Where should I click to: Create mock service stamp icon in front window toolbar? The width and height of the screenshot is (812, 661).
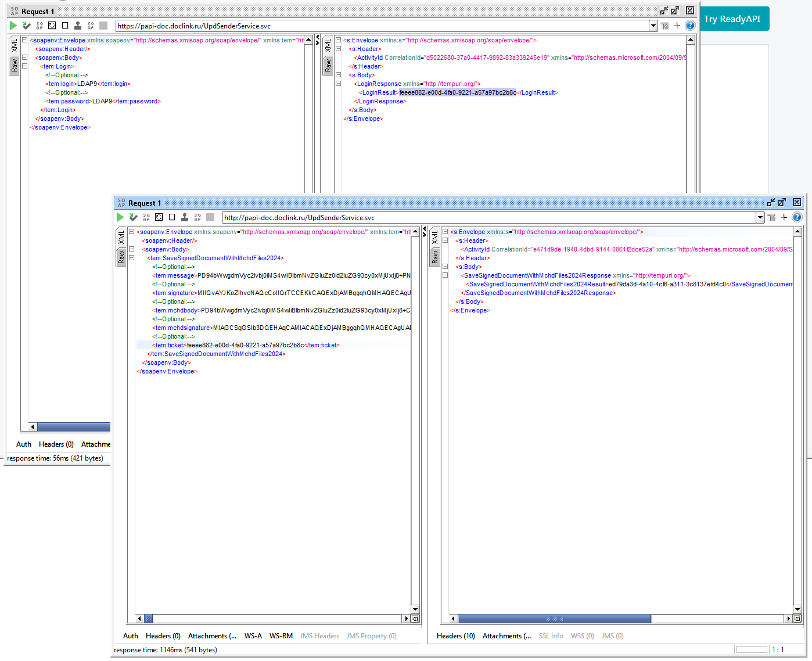pyautogui.click(x=185, y=217)
